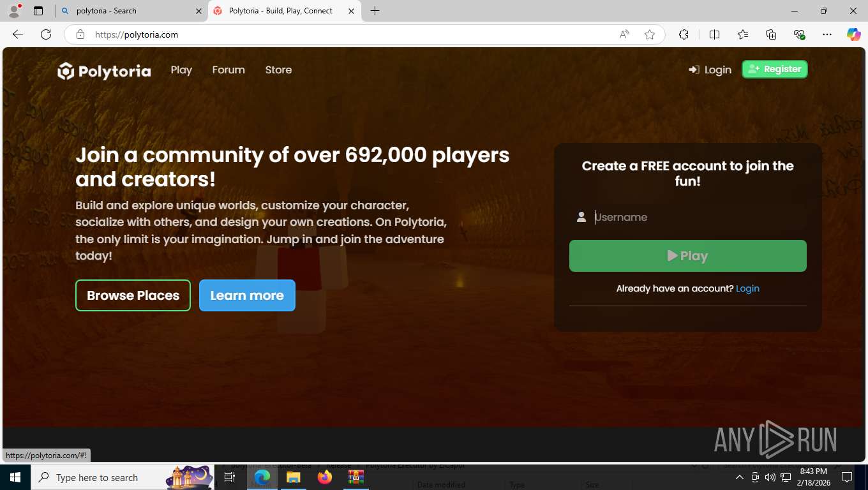Open the Favorites list
The image size is (868, 490).
pos(743,34)
